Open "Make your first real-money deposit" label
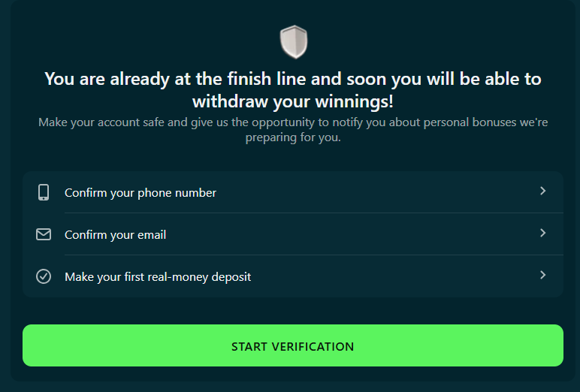 (x=158, y=277)
